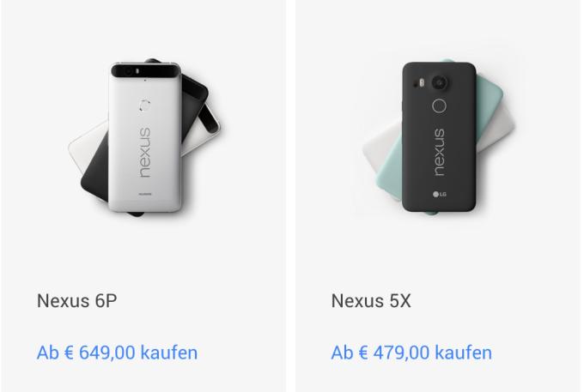Click the LG logo on the Nexus 5X
The height and width of the screenshot is (392, 584).
pos(440,194)
